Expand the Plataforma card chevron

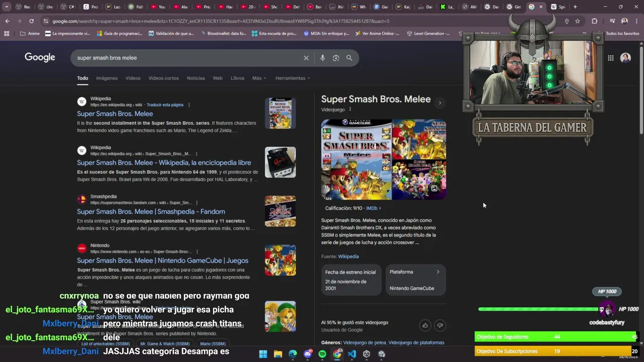(438, 272)
